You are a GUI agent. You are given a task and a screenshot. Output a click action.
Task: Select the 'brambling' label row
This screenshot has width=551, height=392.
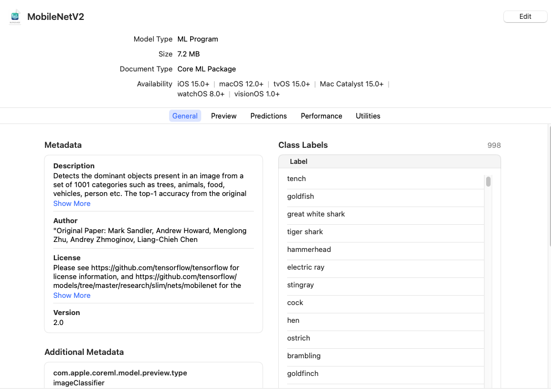[x=385, y=356]
